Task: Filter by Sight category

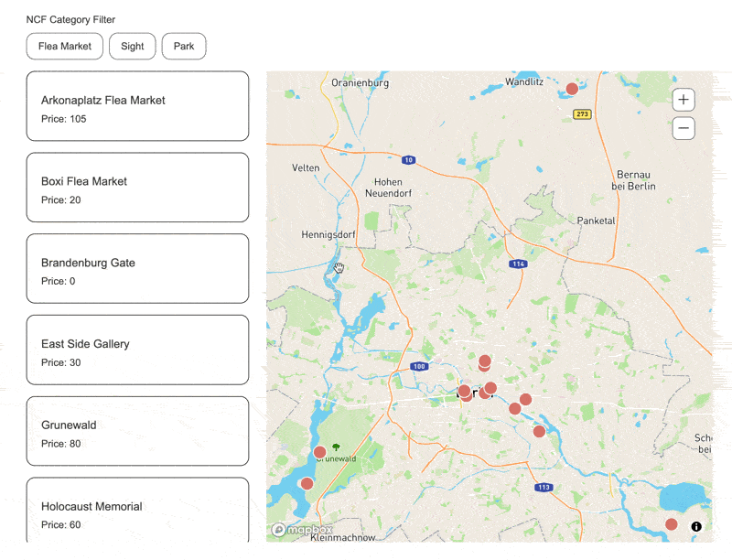Action: [x=132, y=46]
